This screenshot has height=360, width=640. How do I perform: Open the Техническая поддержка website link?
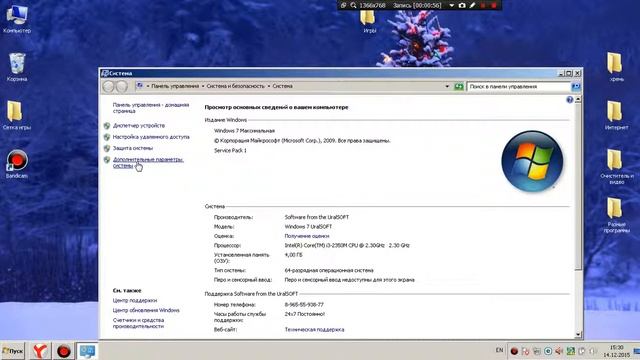(x=314, y=329)
